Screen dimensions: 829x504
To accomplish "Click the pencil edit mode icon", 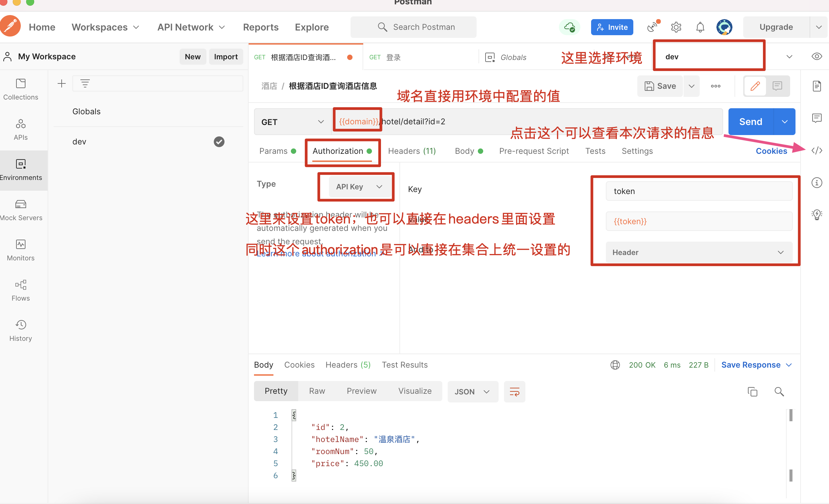I will (755, 86).
